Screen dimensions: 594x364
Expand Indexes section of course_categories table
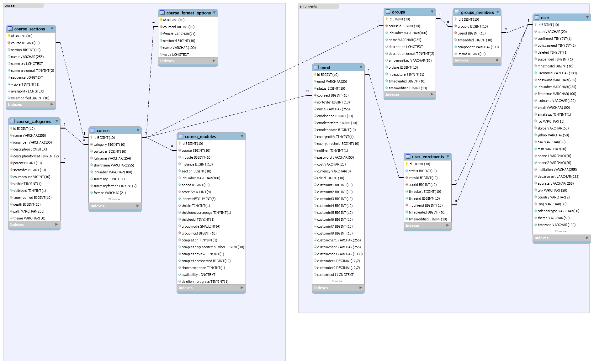pos(56,224)
